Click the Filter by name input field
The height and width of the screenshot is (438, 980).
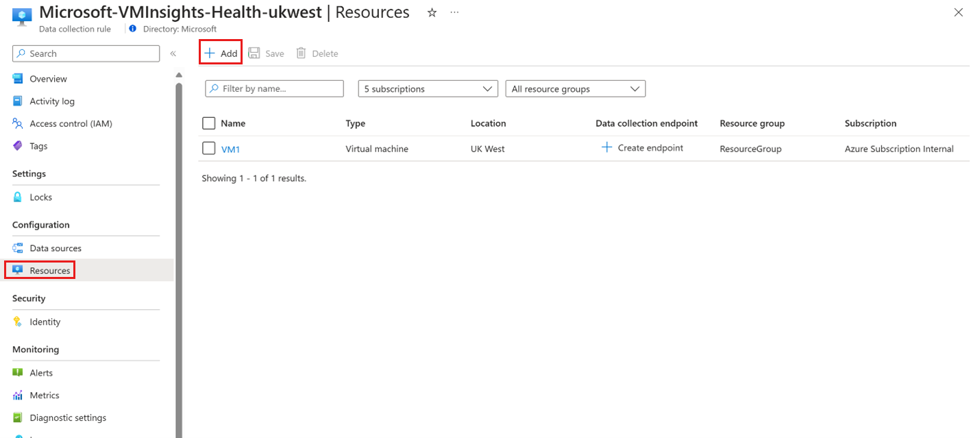(x=274, y=88)
